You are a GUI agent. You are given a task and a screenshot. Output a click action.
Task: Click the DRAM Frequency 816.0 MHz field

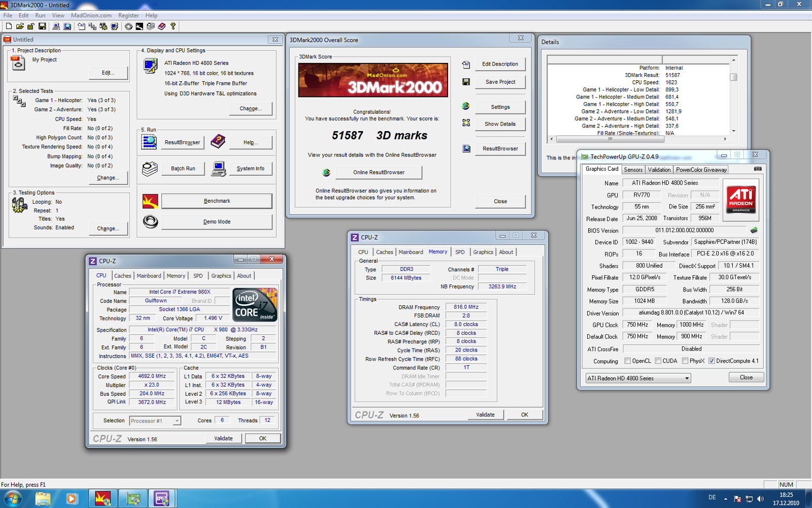[x=466, y=307]
